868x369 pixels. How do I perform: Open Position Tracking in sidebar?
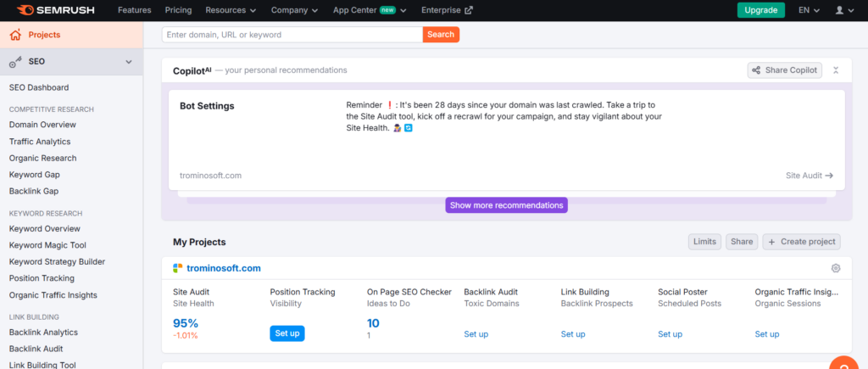(42, 278)
